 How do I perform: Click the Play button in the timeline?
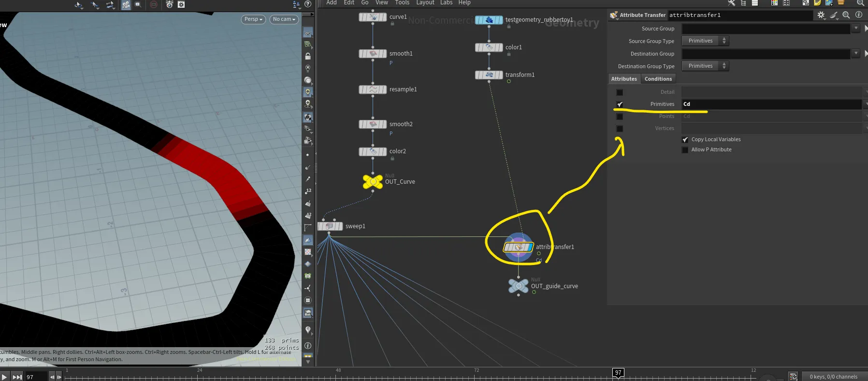4,377
